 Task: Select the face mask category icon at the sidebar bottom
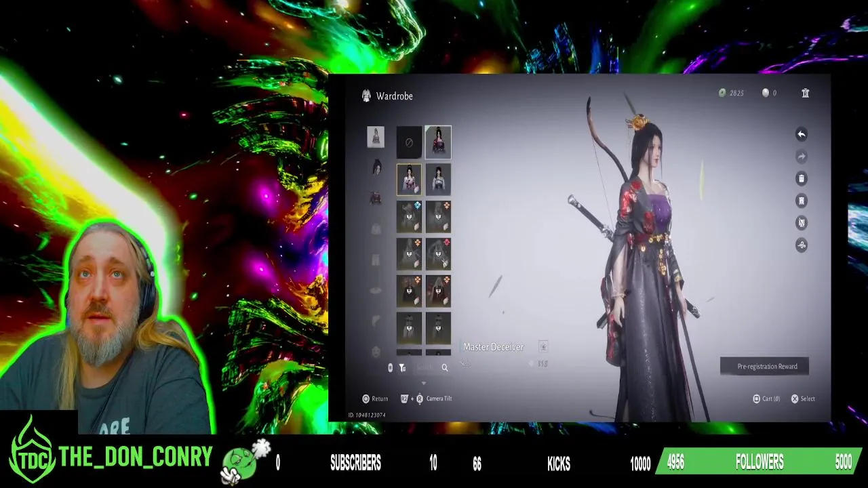tap(376, 352)
